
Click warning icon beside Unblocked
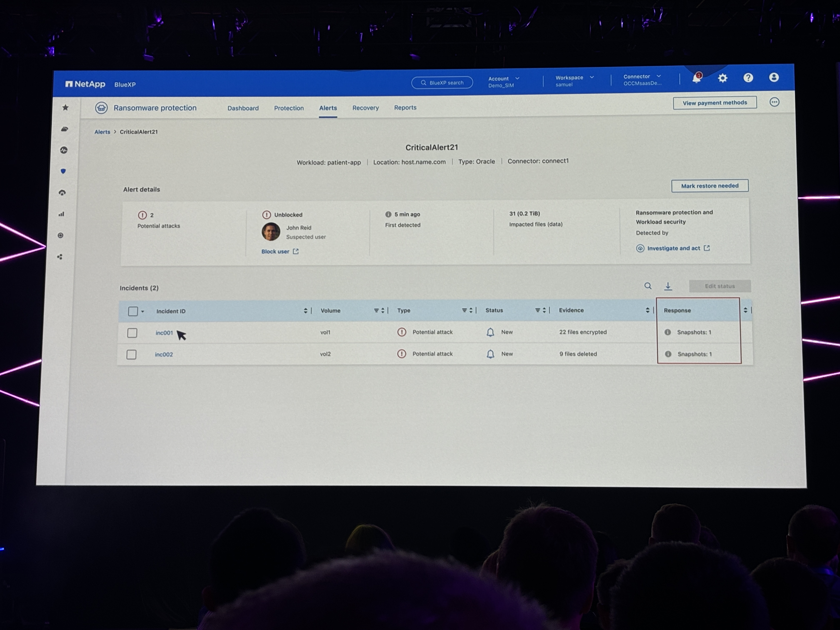click(267, 215)
